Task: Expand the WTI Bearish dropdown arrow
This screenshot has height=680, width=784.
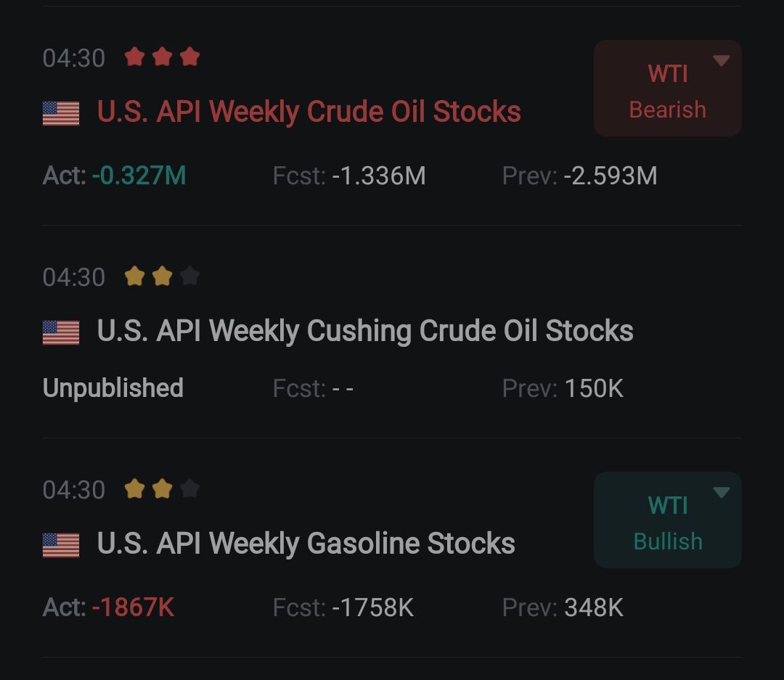Action: (722, 61)
